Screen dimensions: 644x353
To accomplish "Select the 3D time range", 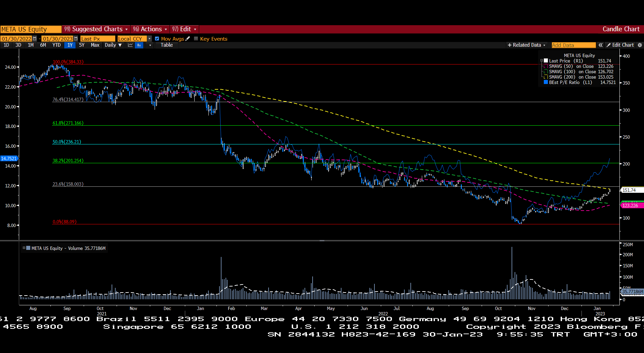I will point(18,45).
